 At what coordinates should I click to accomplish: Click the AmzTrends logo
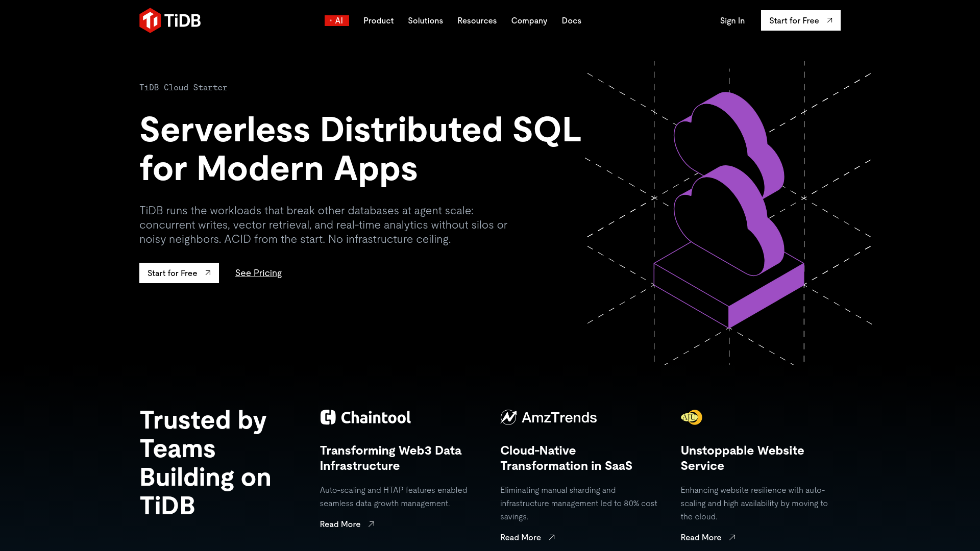(x=548, y=417)
